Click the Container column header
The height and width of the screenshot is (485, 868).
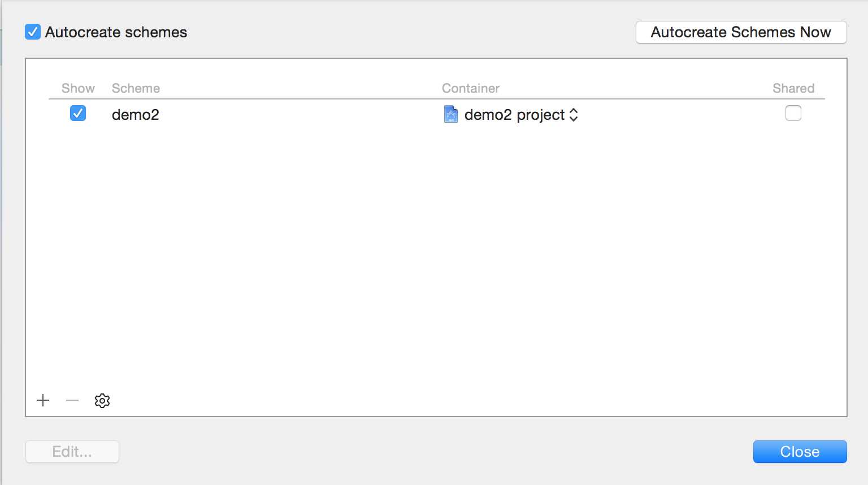click(470, 88)
